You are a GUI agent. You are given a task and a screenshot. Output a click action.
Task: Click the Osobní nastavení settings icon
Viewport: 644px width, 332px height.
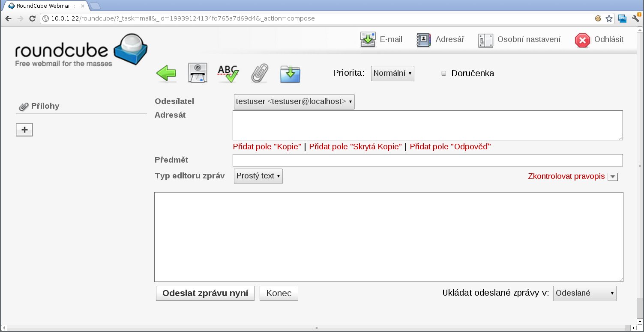click(485, 40)
